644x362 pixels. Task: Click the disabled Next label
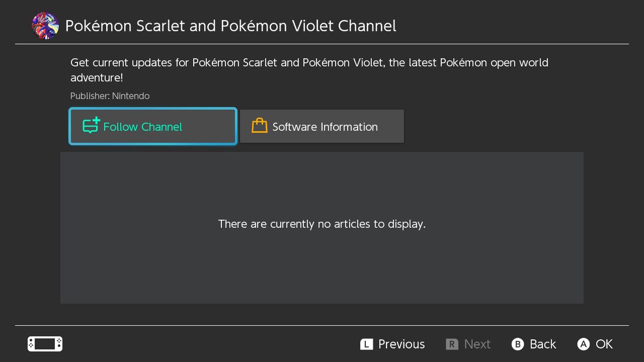[x=477, y=344]
